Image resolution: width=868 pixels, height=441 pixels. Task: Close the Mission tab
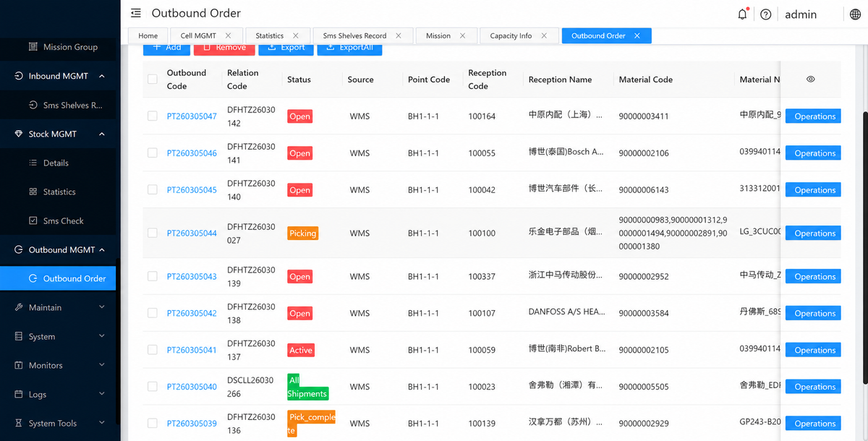pyautogui.click(x=463, y=35)
